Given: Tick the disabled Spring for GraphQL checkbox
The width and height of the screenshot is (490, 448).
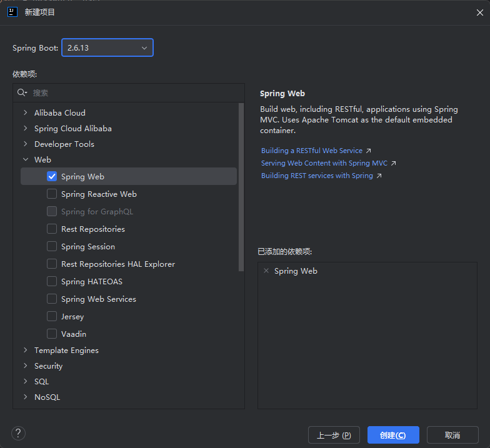Looking at the screenshot, I should (x=52, y=211).
